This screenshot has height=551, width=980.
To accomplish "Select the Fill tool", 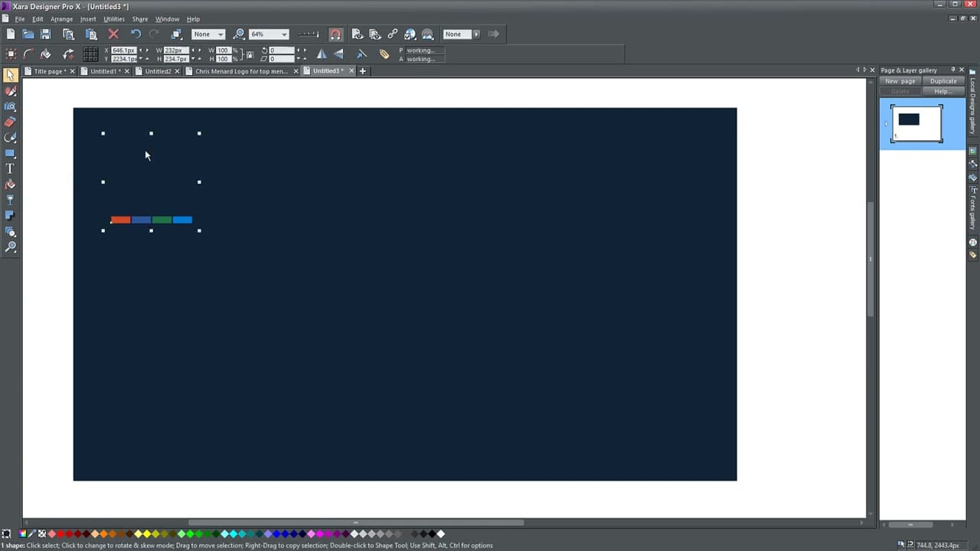I will point(11,184).
